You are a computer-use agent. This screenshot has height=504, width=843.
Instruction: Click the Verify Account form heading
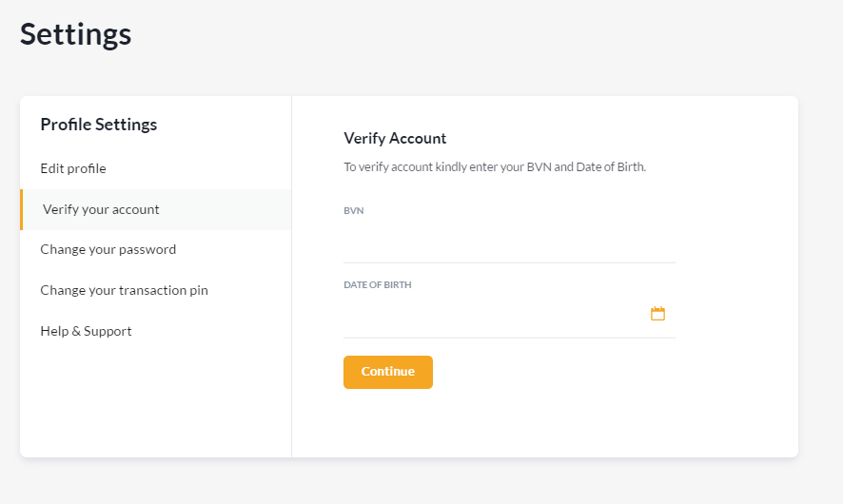(395, 139)
